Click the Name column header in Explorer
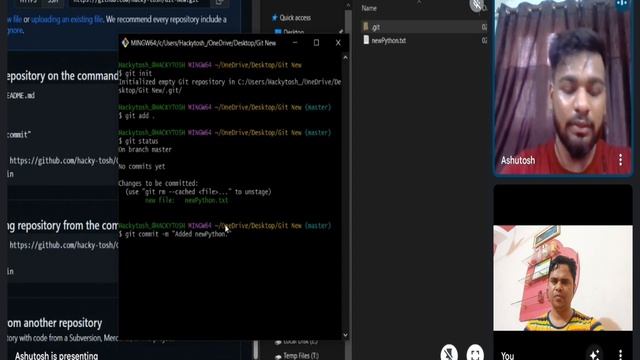The height and width of the screenshot is (360, 640). point(369,8)
